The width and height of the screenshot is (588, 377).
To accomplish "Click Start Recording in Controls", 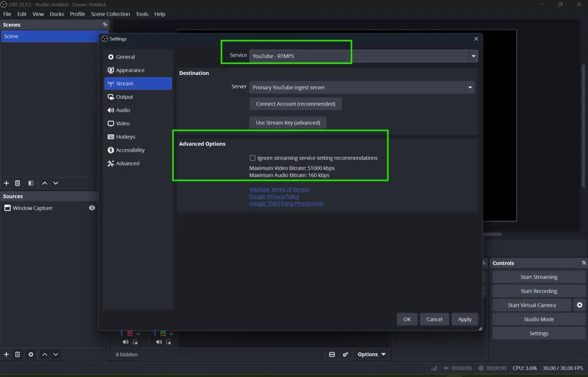I will point(539,291).
